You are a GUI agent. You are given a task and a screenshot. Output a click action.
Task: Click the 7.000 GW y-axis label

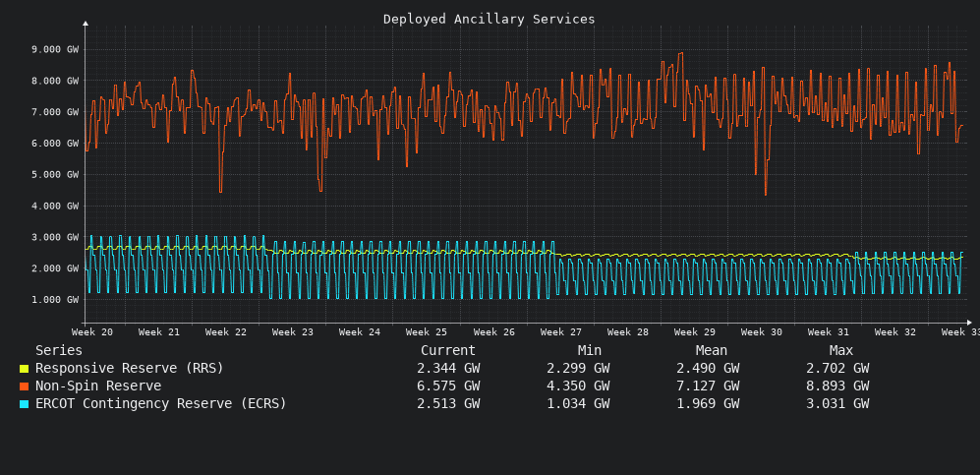point(55,112)
